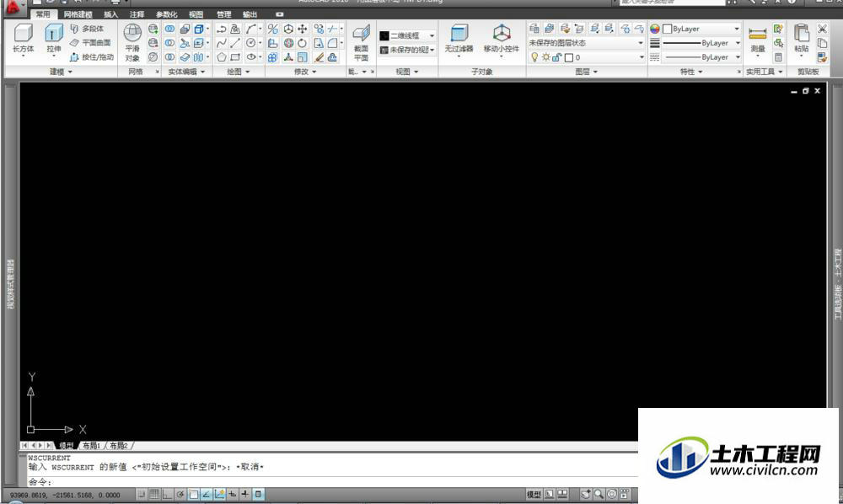Image resolution: width=843 pixels, height=504 pixels.
Task: Click the union solid editing icon
Action: click(x=169, y=29)
